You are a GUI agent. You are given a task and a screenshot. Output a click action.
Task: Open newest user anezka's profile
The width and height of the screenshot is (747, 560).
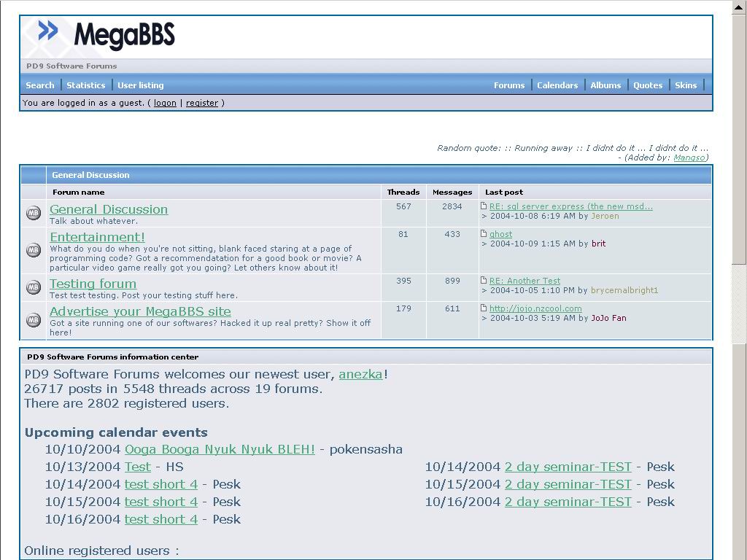coord(360,374)
